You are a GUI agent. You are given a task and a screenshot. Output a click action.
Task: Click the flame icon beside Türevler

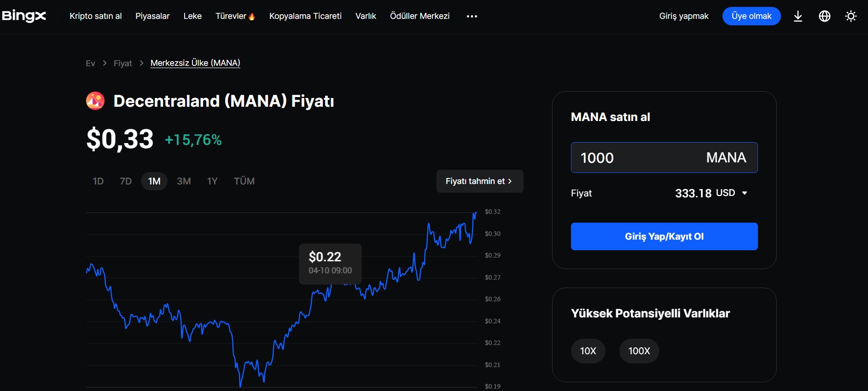251,17
